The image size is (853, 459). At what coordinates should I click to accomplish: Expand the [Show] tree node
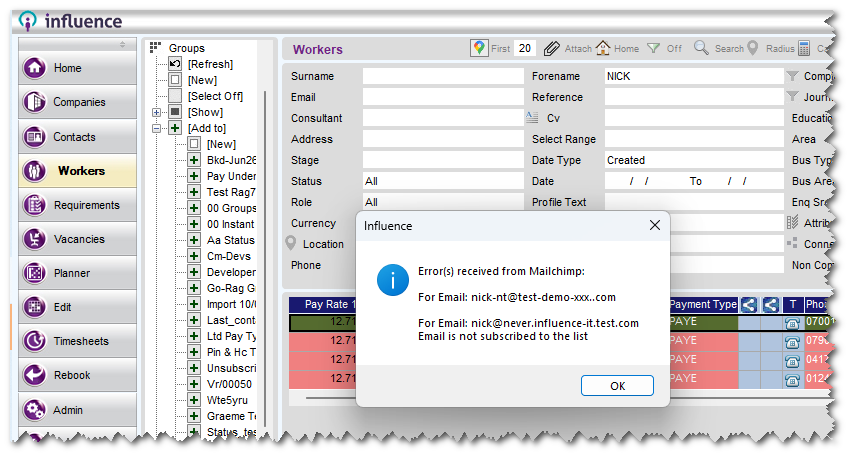point(157,113)
